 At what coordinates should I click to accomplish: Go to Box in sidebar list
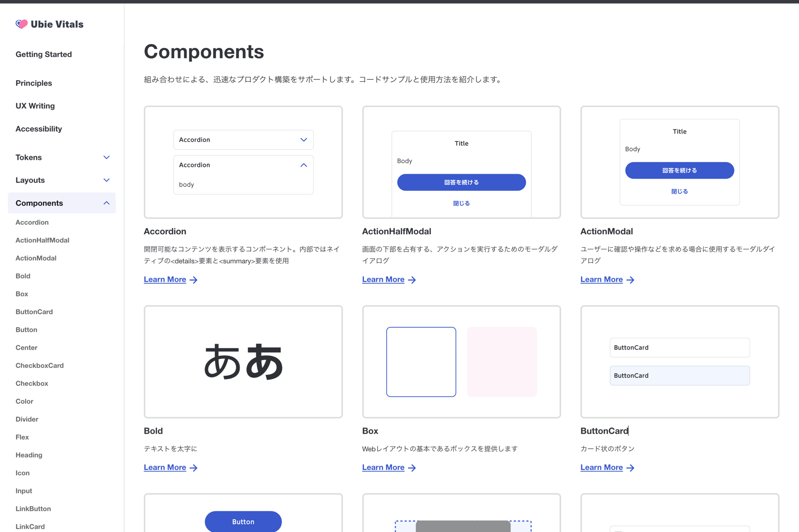click(22, 294)
